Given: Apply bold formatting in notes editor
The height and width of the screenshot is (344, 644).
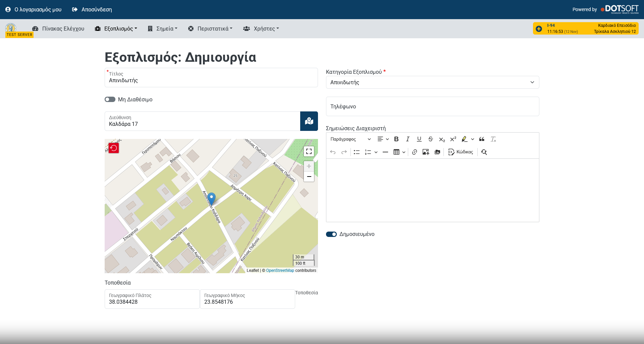Looking at the screenshot, I should pyautogui.click(x=396, y=139).
